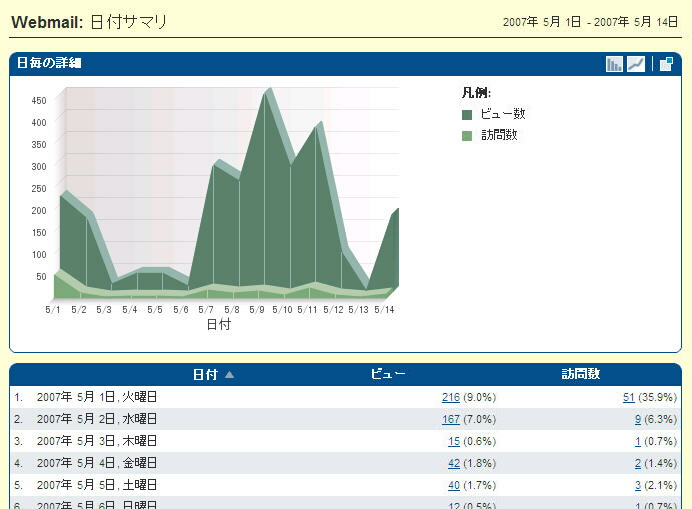Image resolution: width=692 pixels, height=509 pixels.
Task: Switch to bar chart view icon
Action: coord(615,64)
